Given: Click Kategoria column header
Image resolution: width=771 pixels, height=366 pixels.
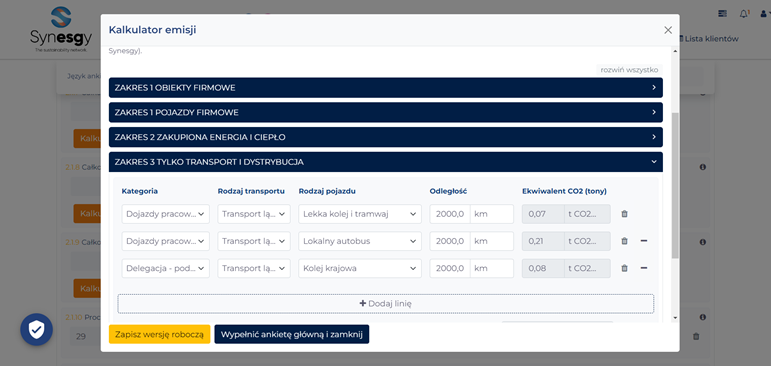Looking at the screenshot, I should click(x=140, y=191).
